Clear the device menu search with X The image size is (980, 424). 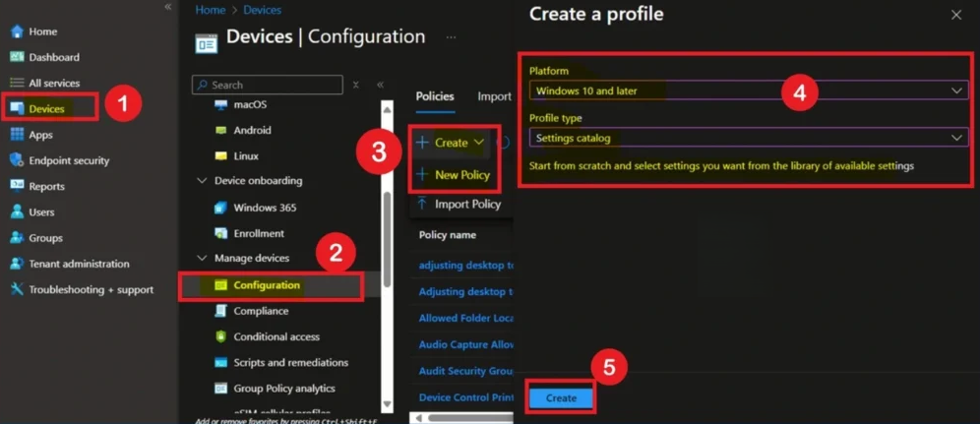click(355, 85)
